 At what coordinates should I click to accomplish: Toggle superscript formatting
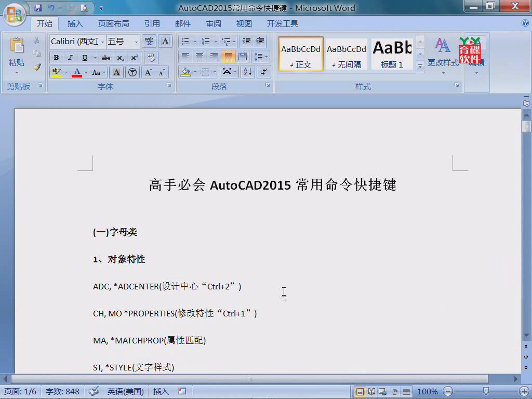(x=135, y=58)
